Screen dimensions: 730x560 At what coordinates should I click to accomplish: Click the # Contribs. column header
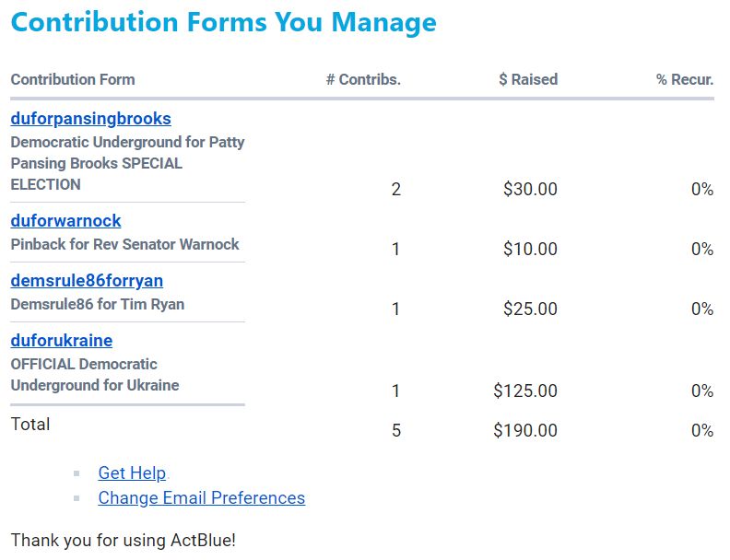pyautogui.click(x=363, y=79)
